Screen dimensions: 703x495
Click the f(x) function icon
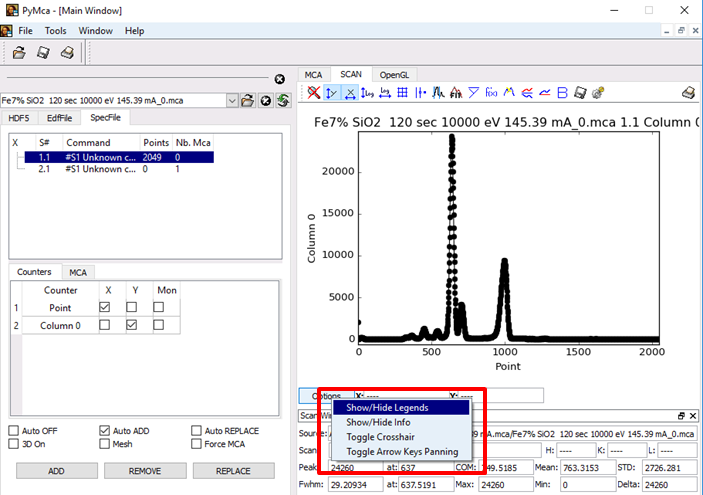click(491, 93)
